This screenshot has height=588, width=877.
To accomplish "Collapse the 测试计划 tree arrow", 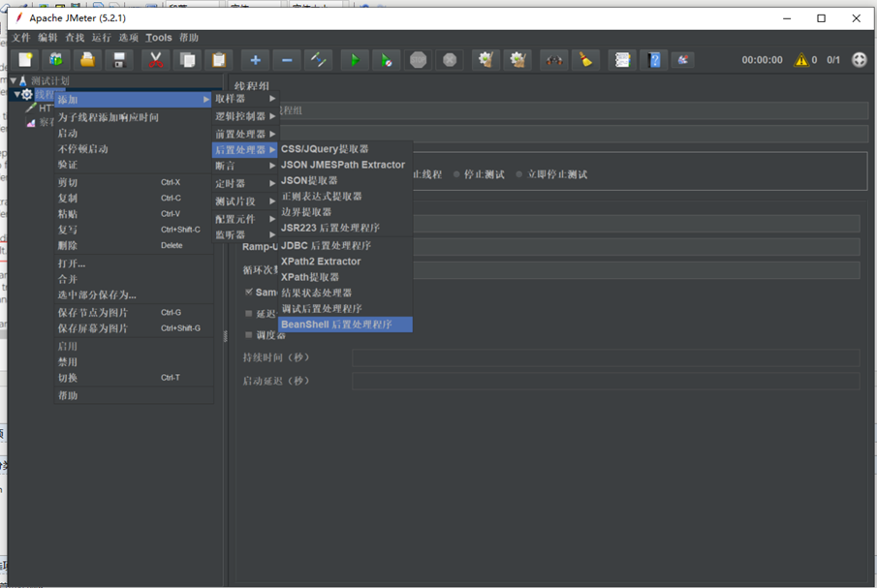I will coord(14,80).
